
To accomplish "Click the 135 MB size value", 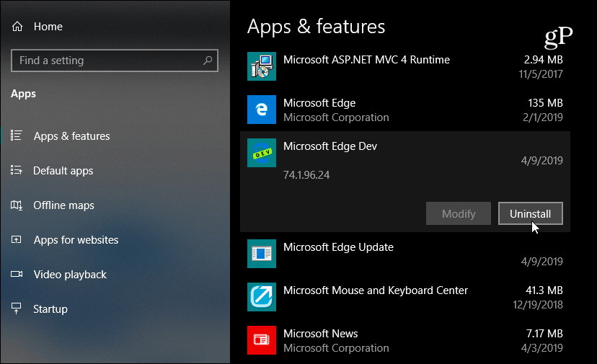I will tap(545, 103).
